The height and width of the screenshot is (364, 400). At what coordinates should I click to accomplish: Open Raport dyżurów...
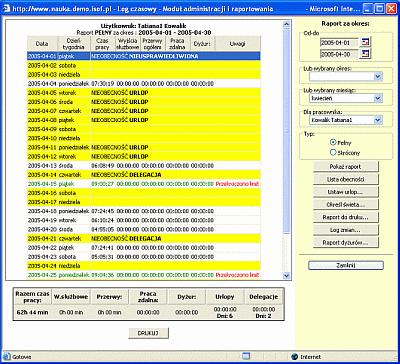click(x=346, y=242)
